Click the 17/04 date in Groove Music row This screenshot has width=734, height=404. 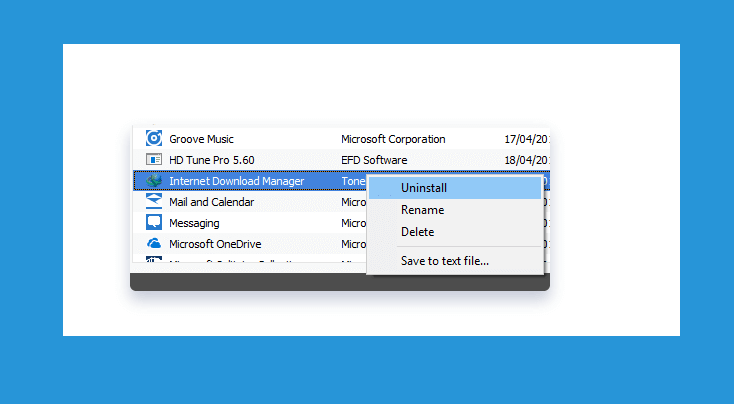[x=527, y=139]
